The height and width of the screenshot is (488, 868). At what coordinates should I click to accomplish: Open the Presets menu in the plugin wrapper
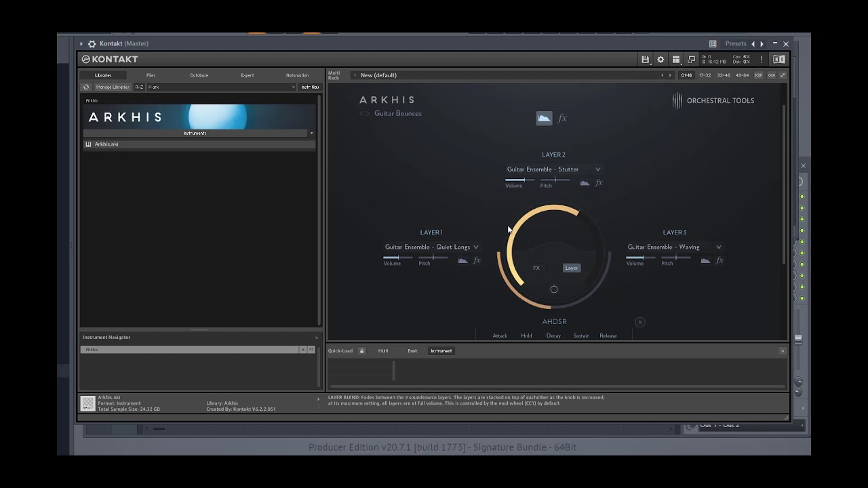pos(736,44)
